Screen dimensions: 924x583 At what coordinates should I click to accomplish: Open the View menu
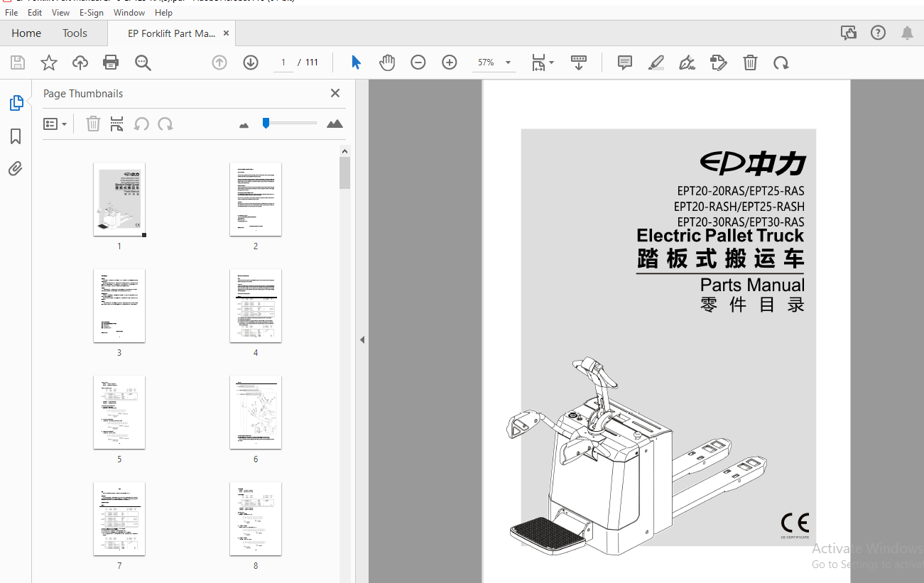(x=61, y=13)
